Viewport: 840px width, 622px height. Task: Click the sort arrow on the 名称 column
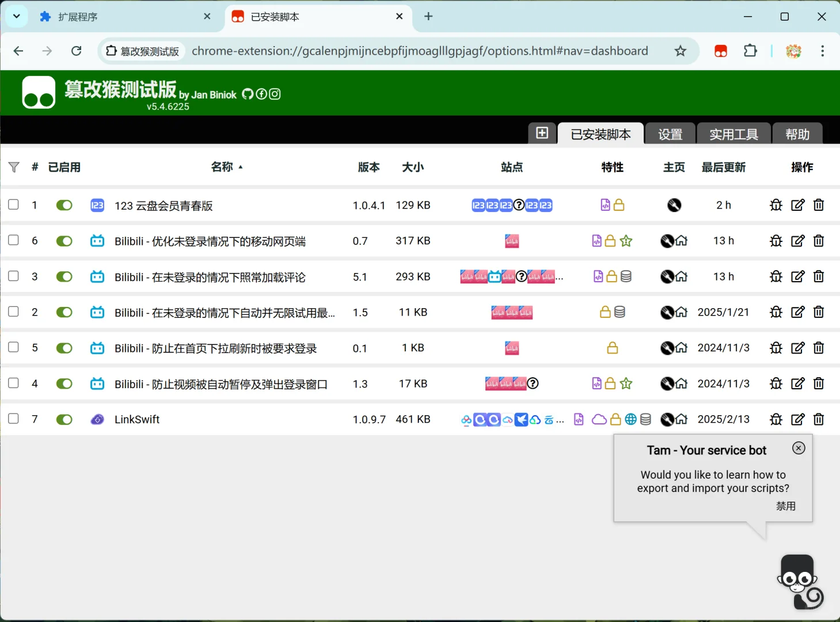click(x=241, y=167)
